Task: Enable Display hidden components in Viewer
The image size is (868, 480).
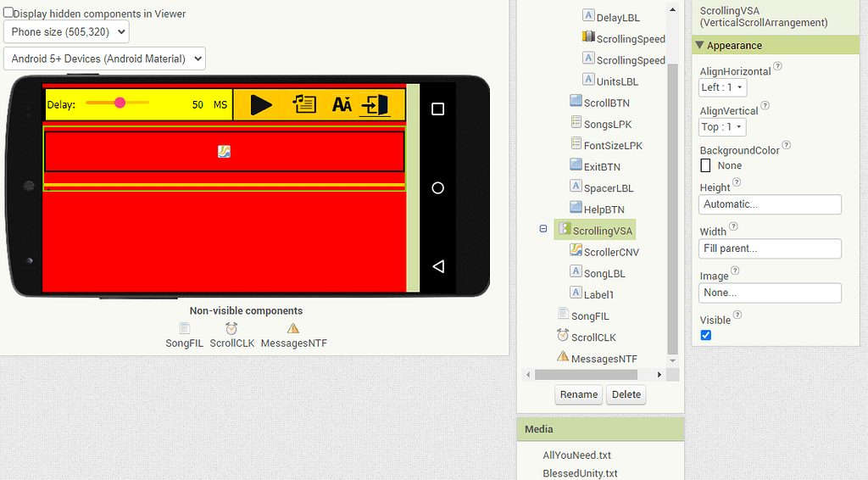Action: [x=8, y=13]
